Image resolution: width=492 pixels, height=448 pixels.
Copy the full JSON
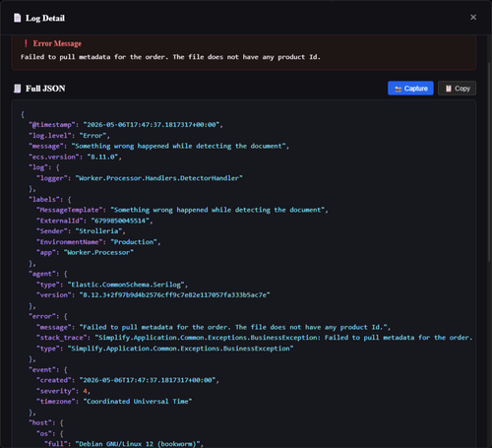click(457, 89)
